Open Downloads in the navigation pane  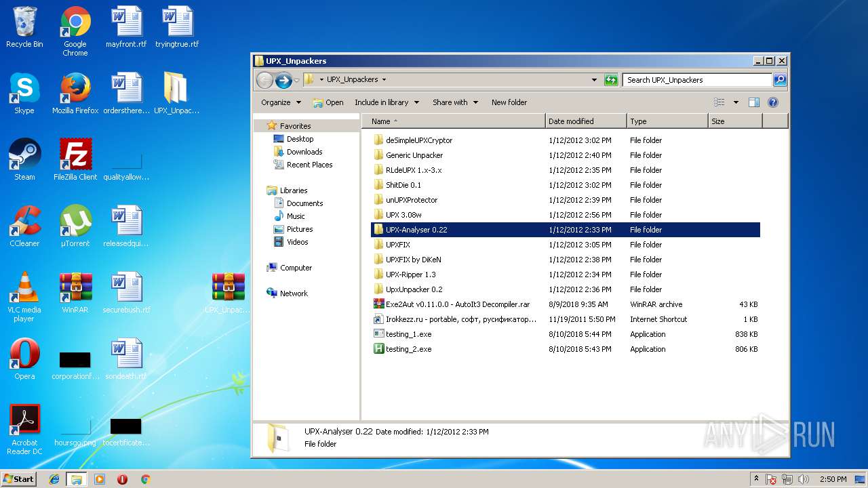point(304,152)
